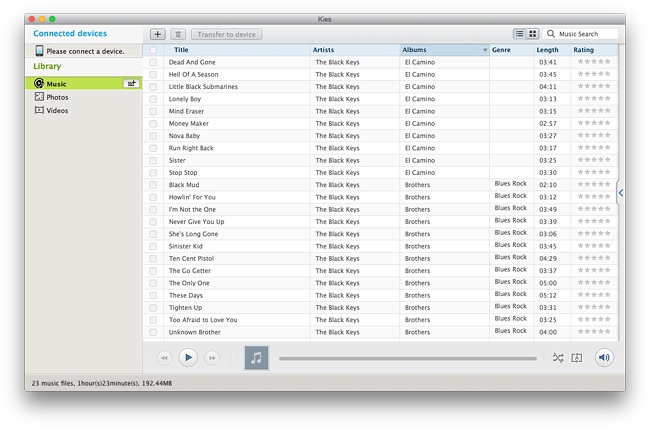Click the playback progress slider
Image resolution: width=650 pixels, height=430 pixels.
click(x=407, y=358)
